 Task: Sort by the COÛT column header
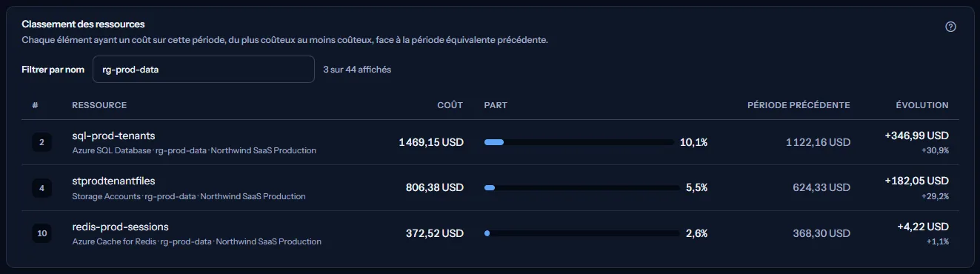pos(450,105)
